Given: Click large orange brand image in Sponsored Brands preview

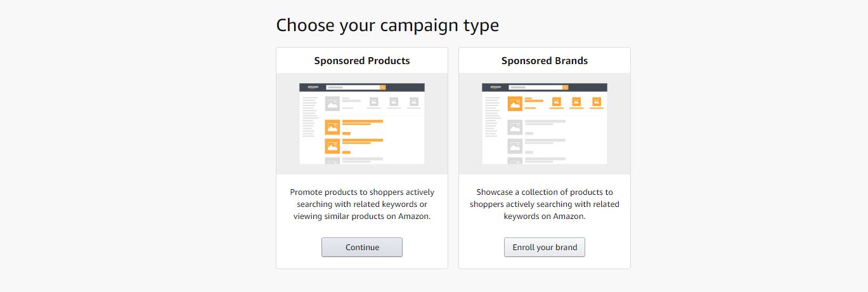Looking at the screenshot, I should pos(515,103).
